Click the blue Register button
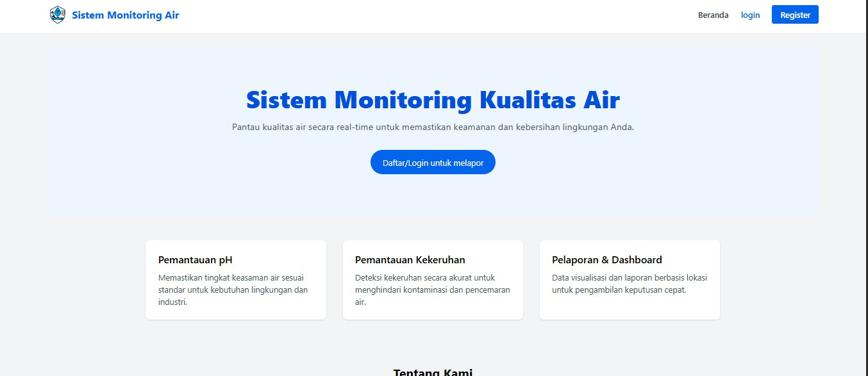868x376 pixels. point(795,15)
